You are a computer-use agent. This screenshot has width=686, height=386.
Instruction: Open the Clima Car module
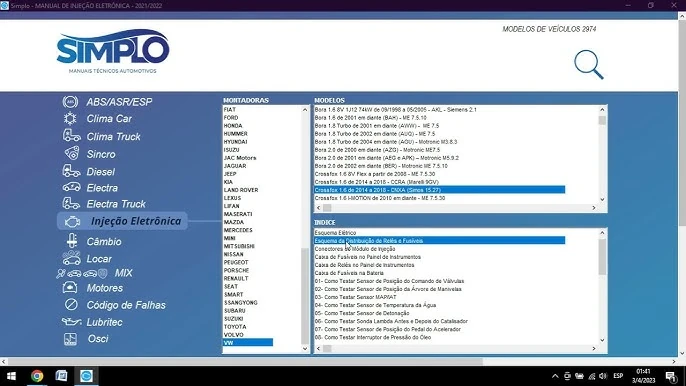(x=109, y=119)
